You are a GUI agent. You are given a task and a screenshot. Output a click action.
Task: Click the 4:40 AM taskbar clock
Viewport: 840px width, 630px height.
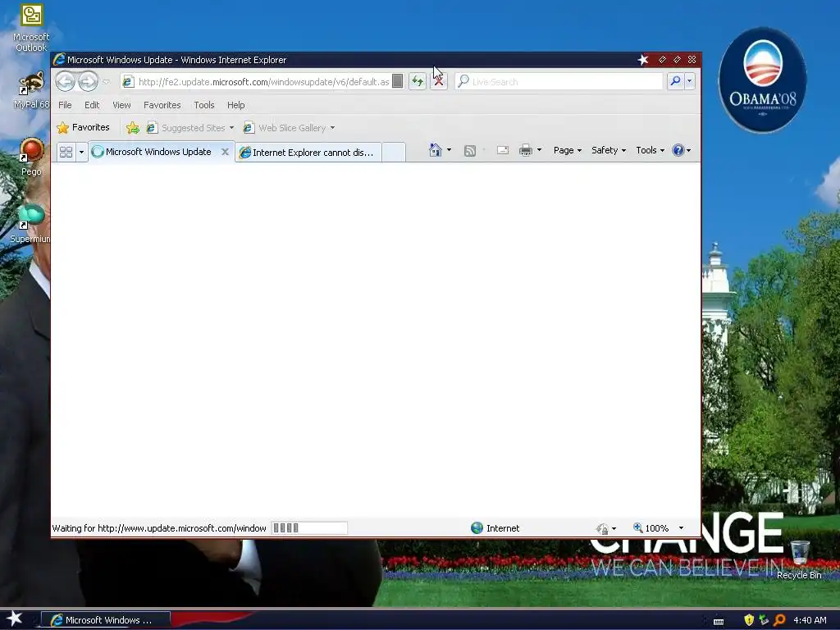[x=810, y=620]
